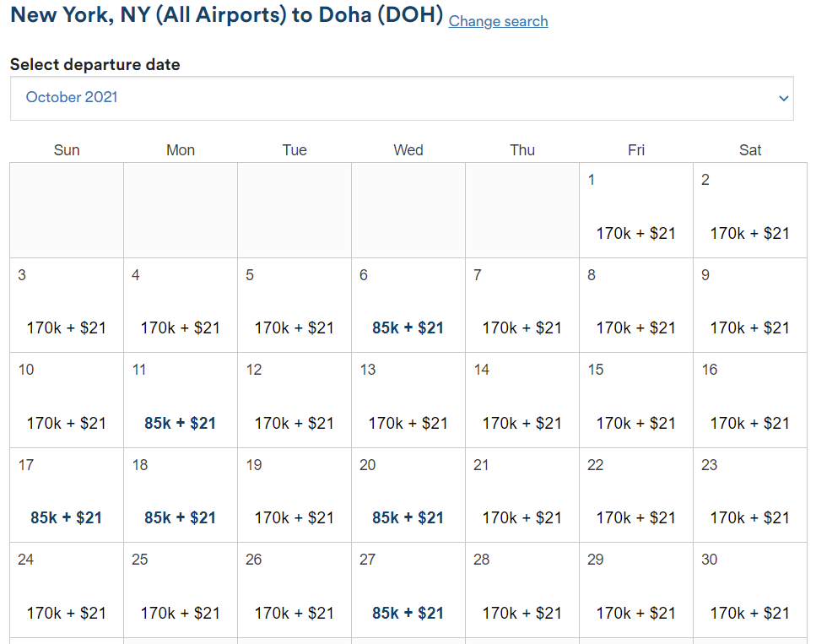
Task: Select October 18 with 85k + $21
Action: pyautogui.click(x=180, y=494)
